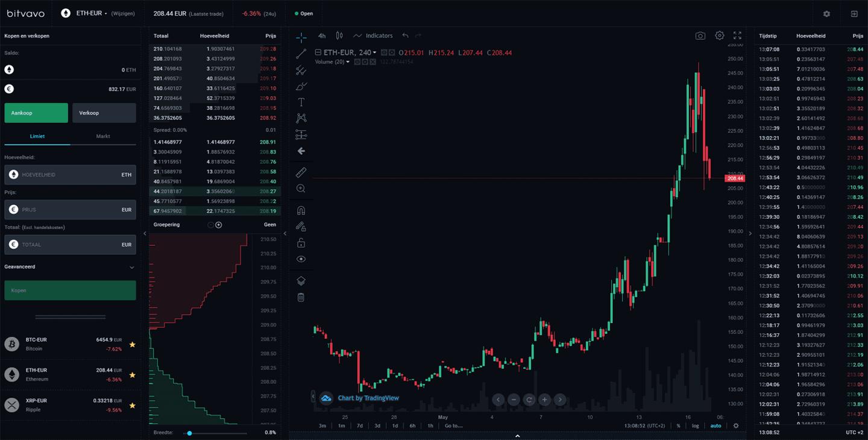Open chart settings via the gear icon
The height and width of the screenshot is (440, 868).
pos(719,36)
